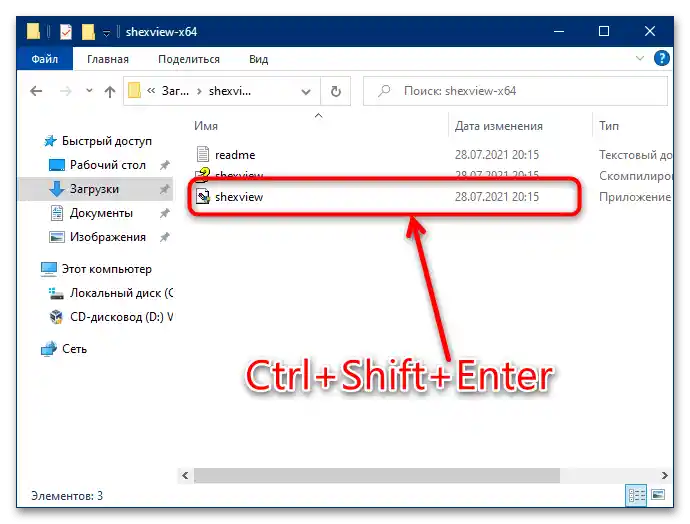Click the shexvi... breadcrumb in address bar
Image resolution: width=690 pixels, height=524 pixels.
(x=230, y=91)
